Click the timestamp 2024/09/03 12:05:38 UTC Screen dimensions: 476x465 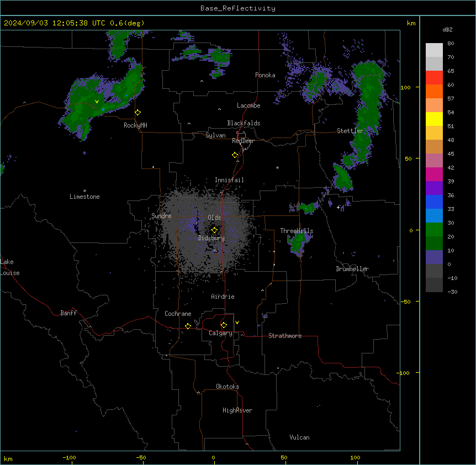(54, 23)
